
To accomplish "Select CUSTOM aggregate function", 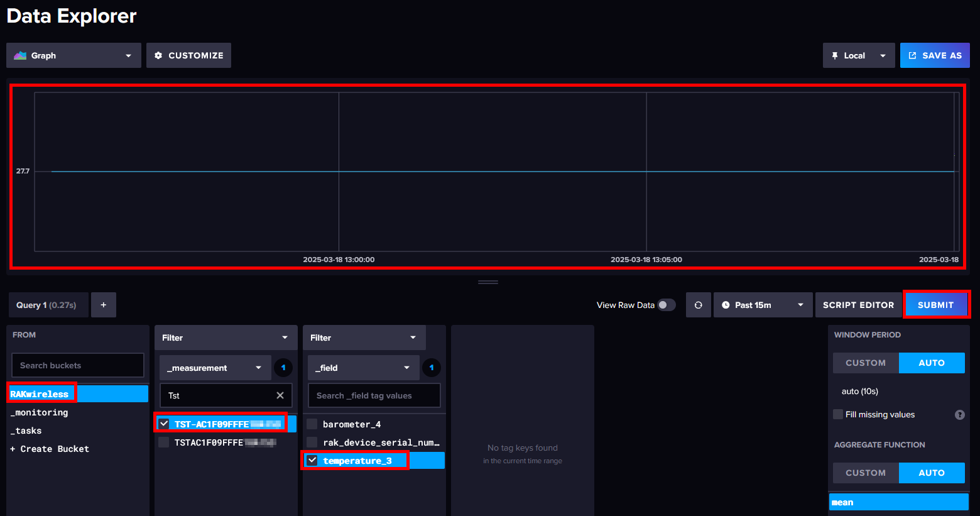I will (x=866, y=473).
